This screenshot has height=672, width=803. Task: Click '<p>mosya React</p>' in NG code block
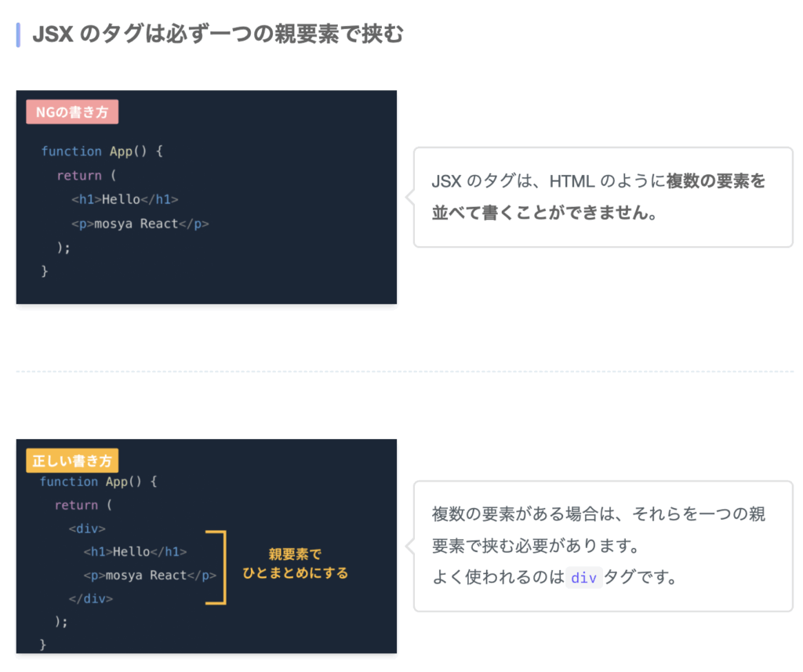tap(140, 223)
